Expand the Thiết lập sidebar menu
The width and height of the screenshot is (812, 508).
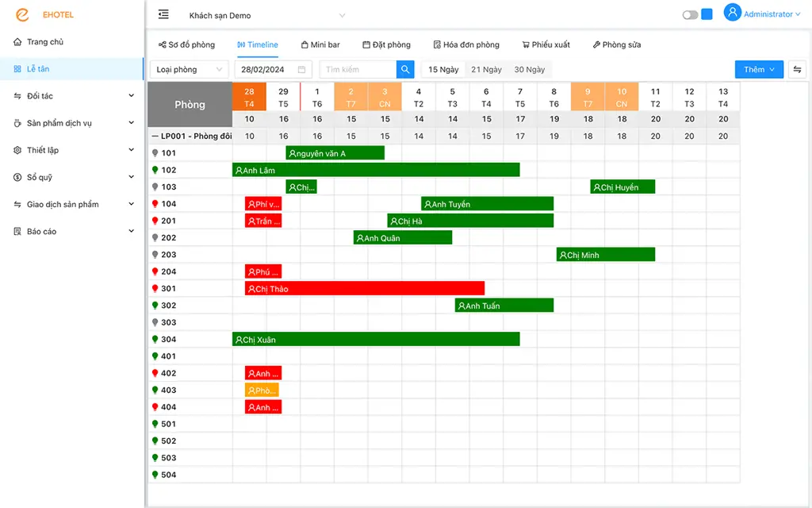[72, 150]
